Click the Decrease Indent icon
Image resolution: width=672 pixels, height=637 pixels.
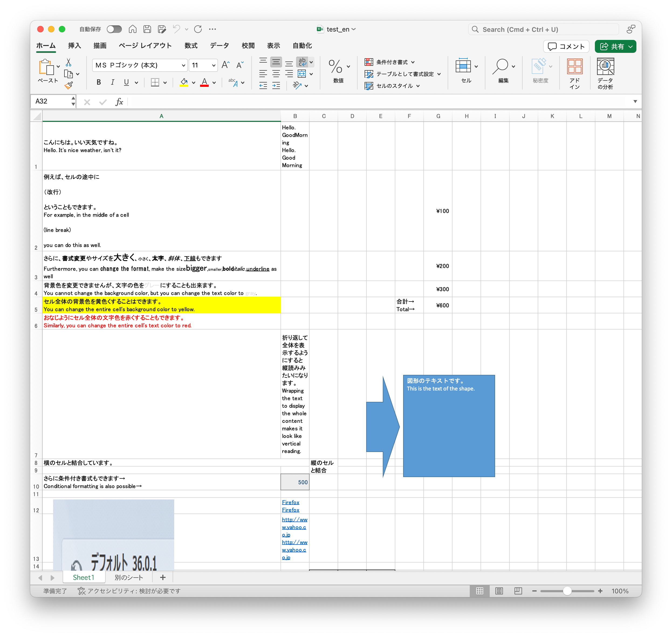[263, 85]
